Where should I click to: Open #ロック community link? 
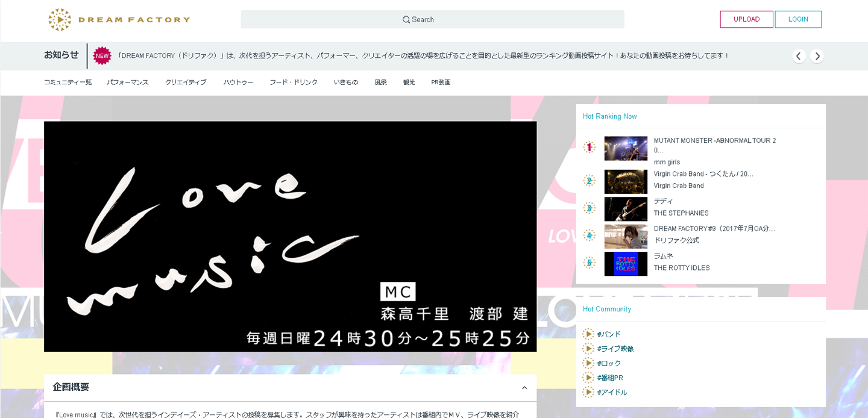pos(609,363)
